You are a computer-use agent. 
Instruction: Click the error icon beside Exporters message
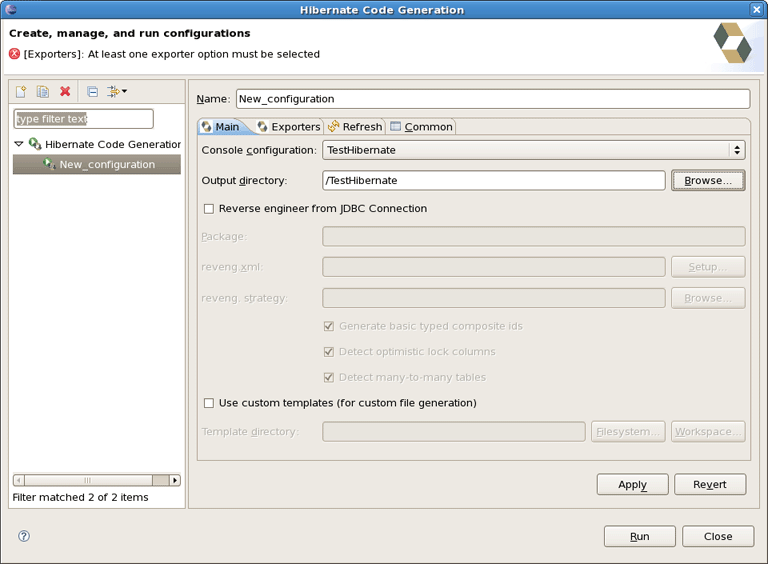[x=14, y=54]
